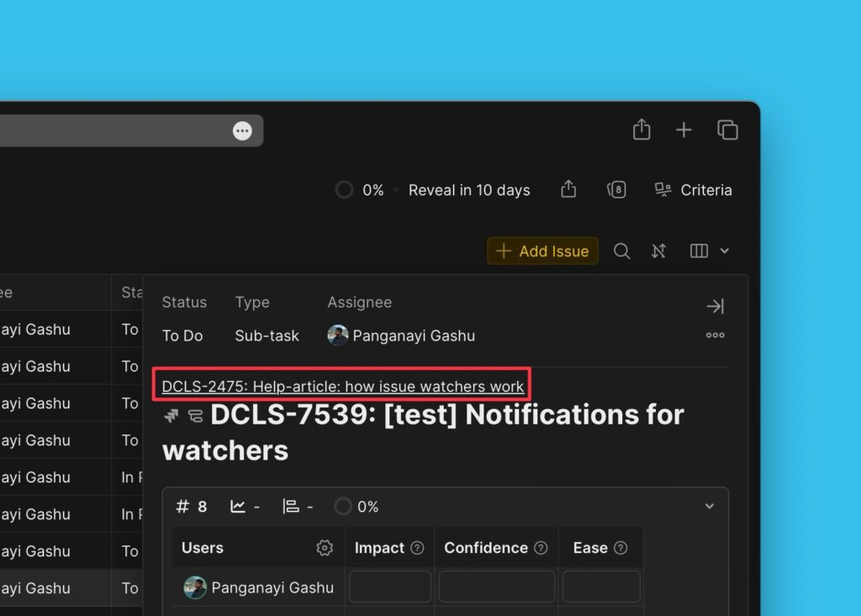
Task: Click the browser share icon
Action: [x=642, y=129]
